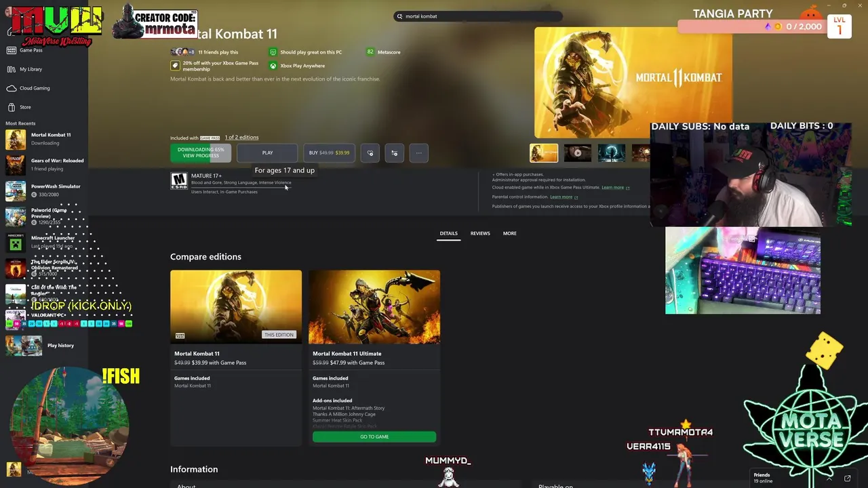
Task: Open Gears of War: Reloaded from recents
Action: coord(44,165)
